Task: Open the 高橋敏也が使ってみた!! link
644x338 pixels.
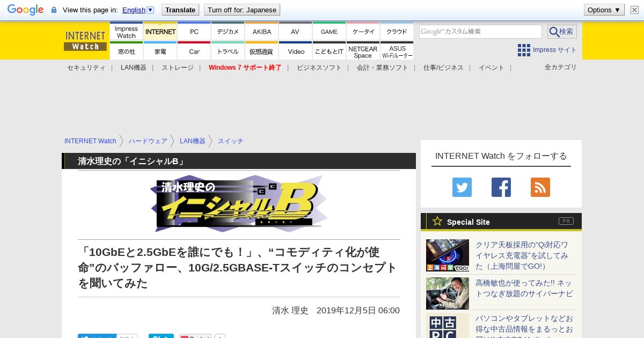Action: pyautogui.click(x=524, y=288)
